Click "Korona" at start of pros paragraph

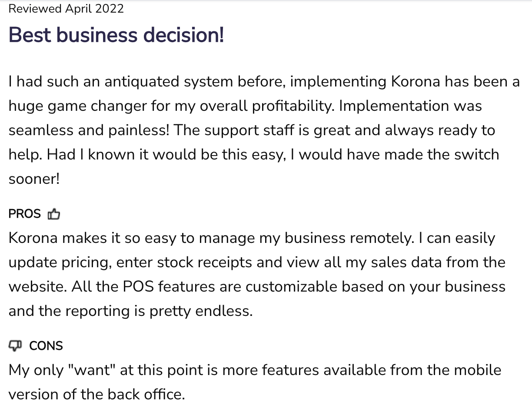pyautogui.click(x=33, y=238)
